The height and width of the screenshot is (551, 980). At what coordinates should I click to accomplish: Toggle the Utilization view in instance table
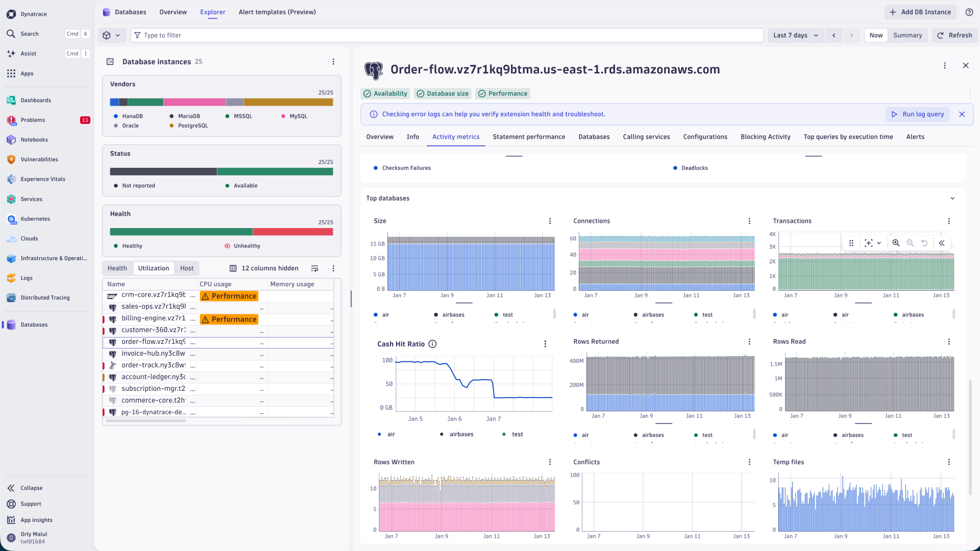point(153,268)
